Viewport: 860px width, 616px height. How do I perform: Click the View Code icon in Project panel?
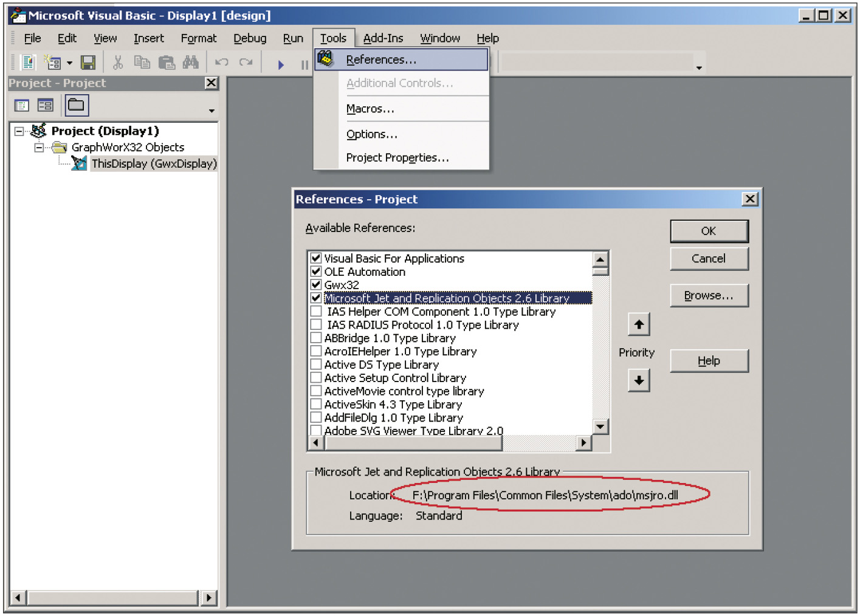pos(22,106)
